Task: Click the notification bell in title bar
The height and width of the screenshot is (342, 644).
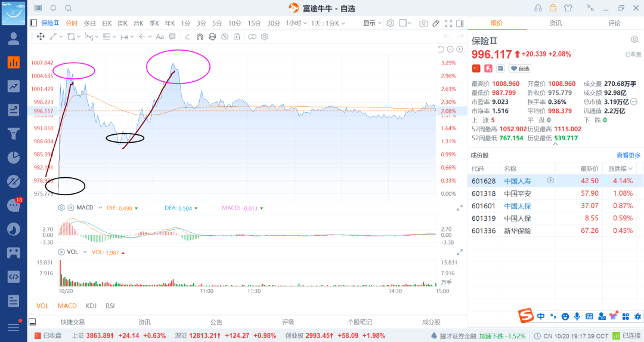Action: point(54,8)
